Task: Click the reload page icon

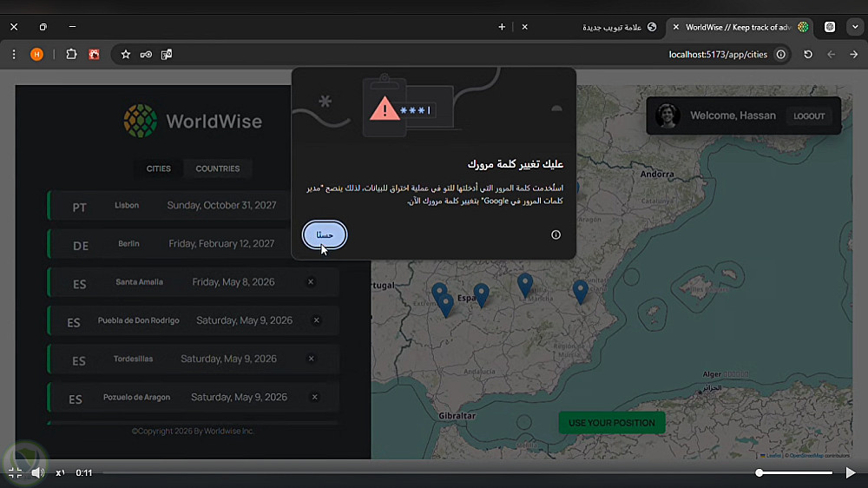Action: pos(808,55)
